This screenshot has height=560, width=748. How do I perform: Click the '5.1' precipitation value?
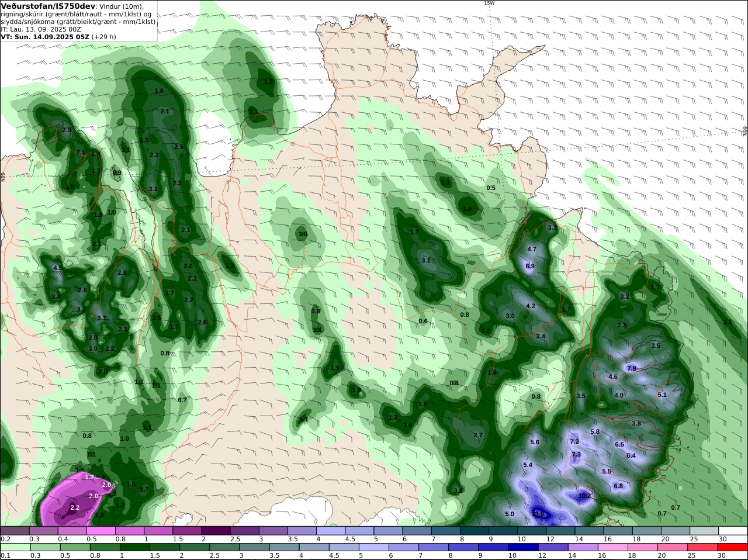[x=662, y=395]
